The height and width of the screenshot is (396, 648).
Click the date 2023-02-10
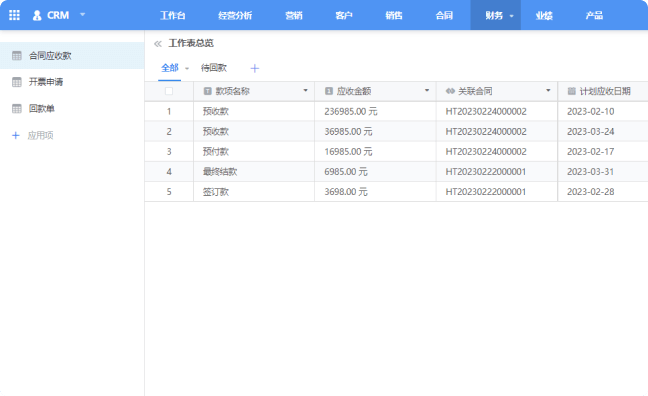click(x=591, y=111)
